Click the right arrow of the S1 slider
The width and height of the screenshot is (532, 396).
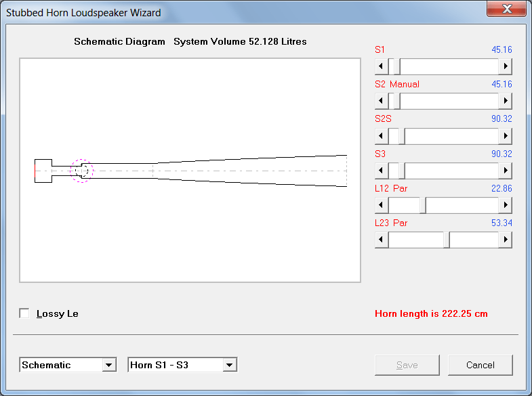tap(505, 66)
